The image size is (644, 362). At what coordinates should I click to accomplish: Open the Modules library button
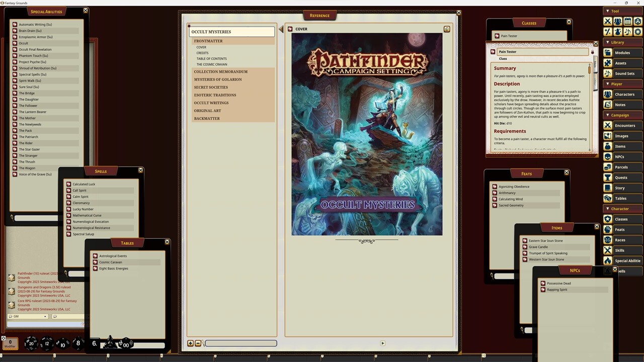[x=622, y=53]
